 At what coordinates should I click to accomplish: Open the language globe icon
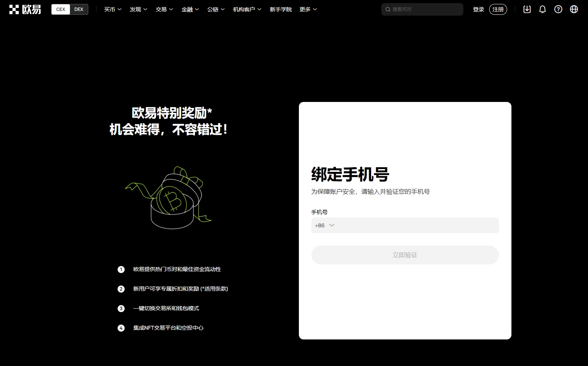pos(574,9)
